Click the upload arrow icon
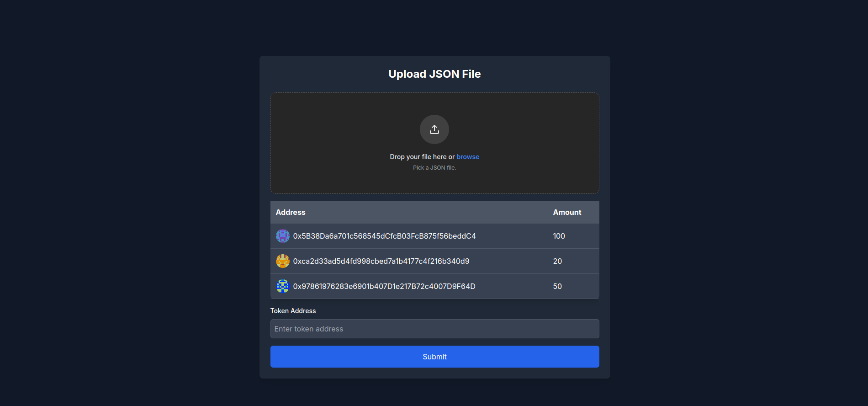Screen dimensions: 868x406 coord(434,129)
